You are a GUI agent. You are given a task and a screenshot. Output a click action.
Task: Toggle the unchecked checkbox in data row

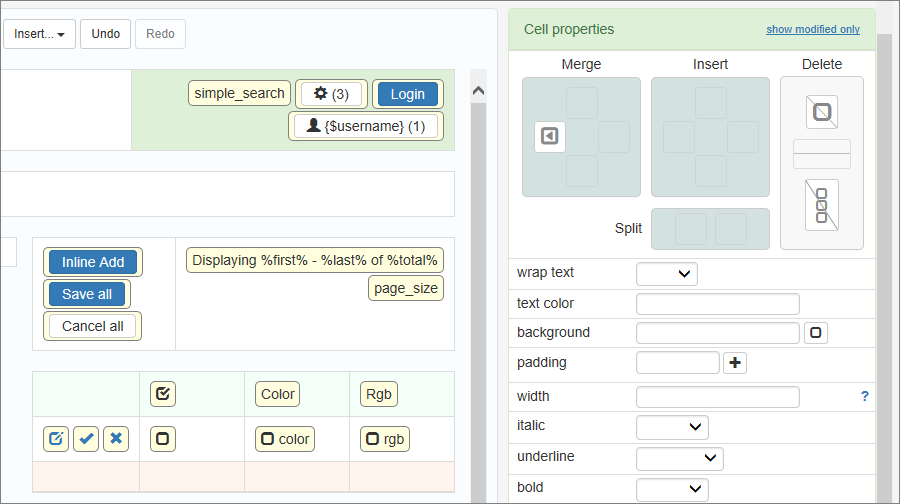coord(163,439)
